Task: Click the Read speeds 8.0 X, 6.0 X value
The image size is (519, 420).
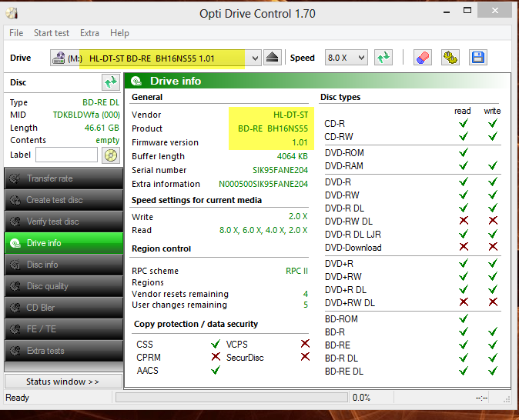Action: click(x=263, y=230)
